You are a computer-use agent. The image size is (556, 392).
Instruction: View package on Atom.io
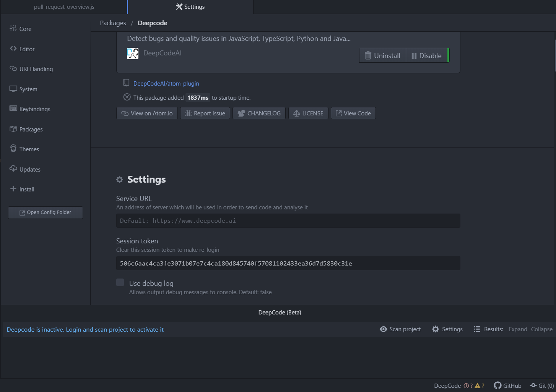click(147, 113)
